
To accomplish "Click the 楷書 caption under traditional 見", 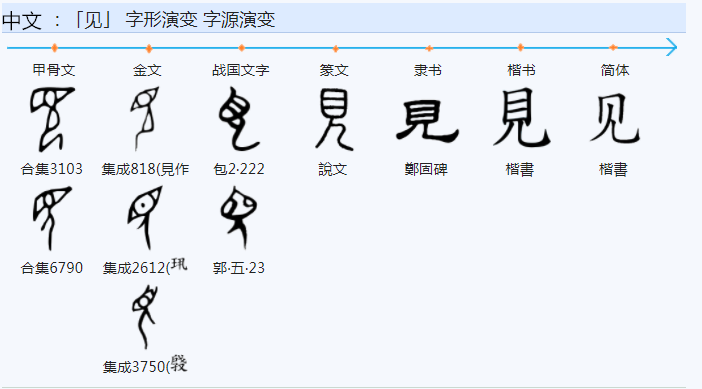I will pos(520,169).
